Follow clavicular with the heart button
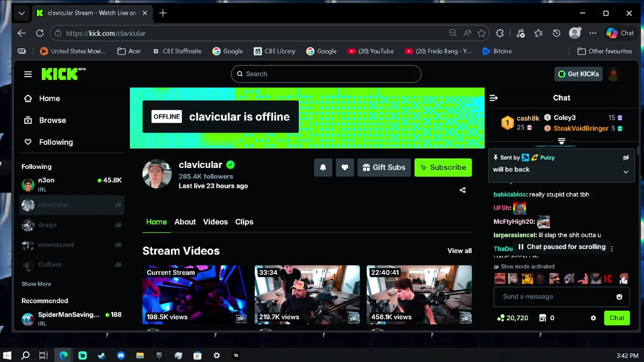644x362 pixels. [x=345, y=167]
